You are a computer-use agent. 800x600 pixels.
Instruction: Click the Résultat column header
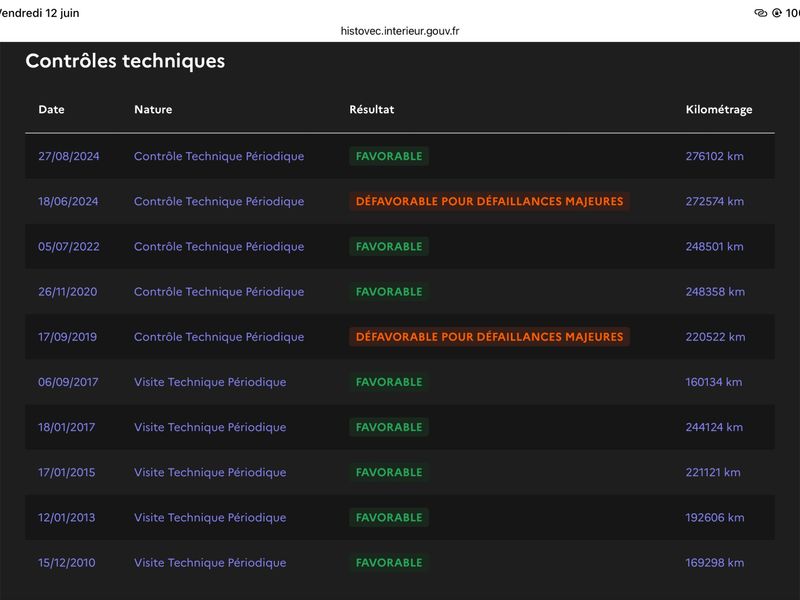click(x=371, y=109)
